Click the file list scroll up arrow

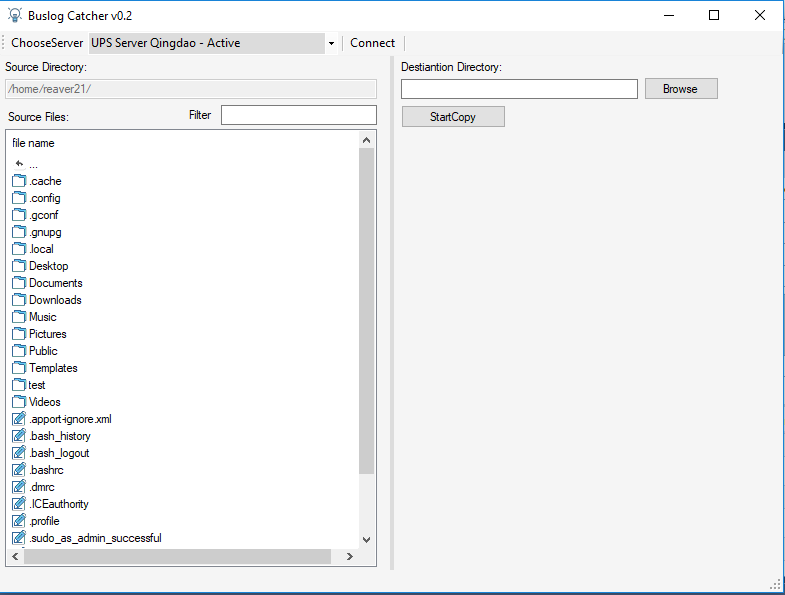click(366, 140)
